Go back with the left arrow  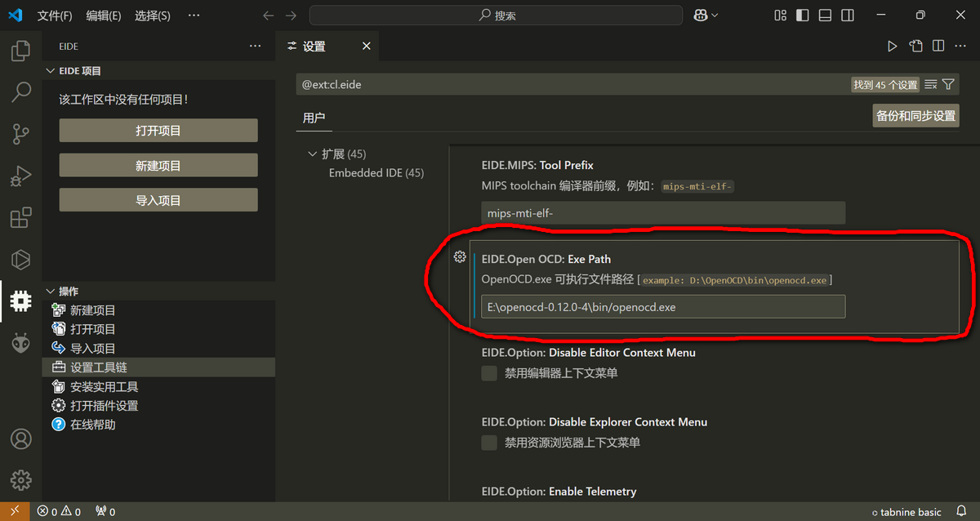(269, 15)
